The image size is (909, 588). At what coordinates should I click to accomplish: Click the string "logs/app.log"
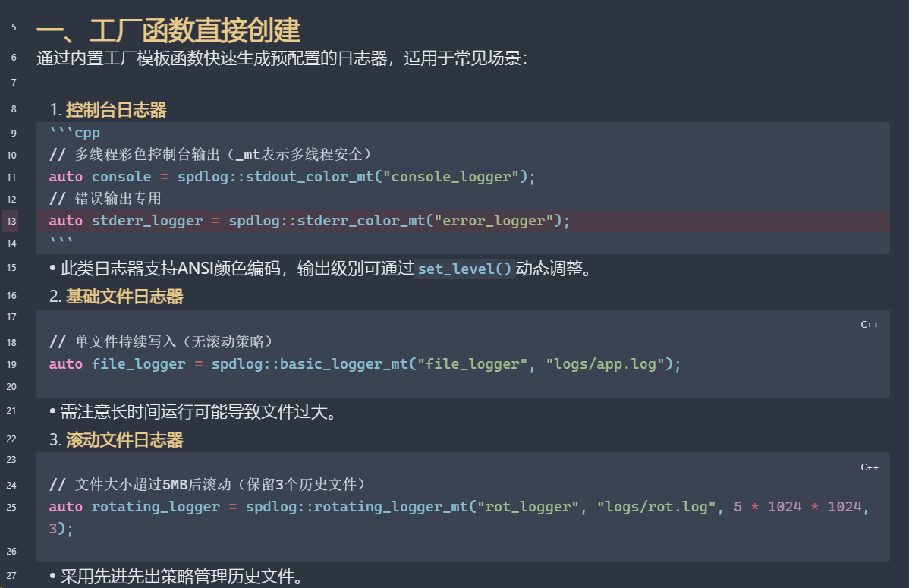pyautogui.click(x=605, y=363)
